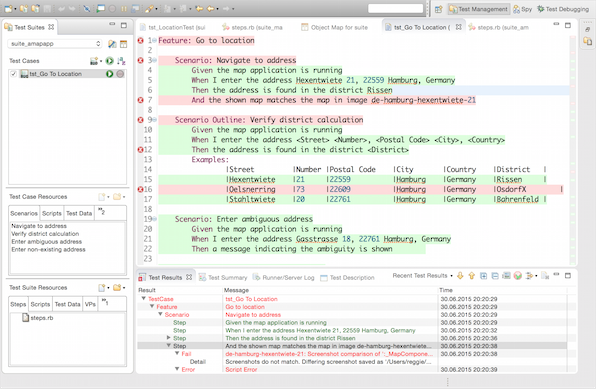Click the copy-pages icon in right side strip
This screenshot has width=596, height=389.
pos(588,41)
